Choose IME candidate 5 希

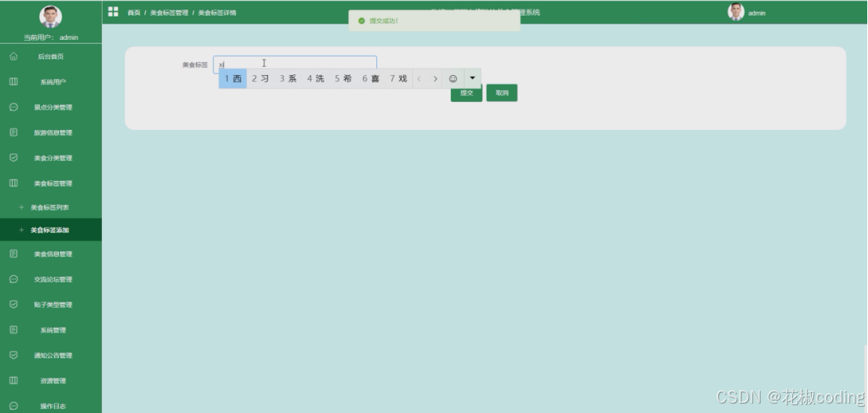coord(343,78)
